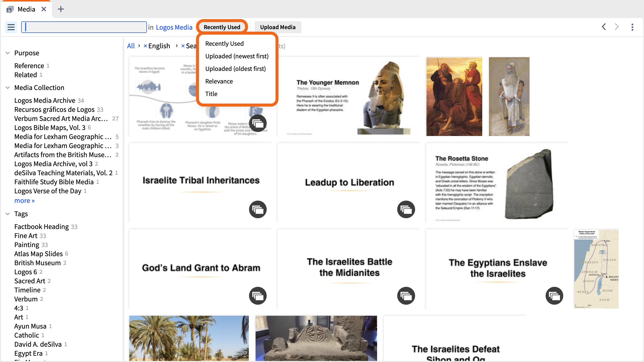644x362 pixels.
Task: Filter by Verbum Sacred Art Media Archive
Action: click(61, 119)
